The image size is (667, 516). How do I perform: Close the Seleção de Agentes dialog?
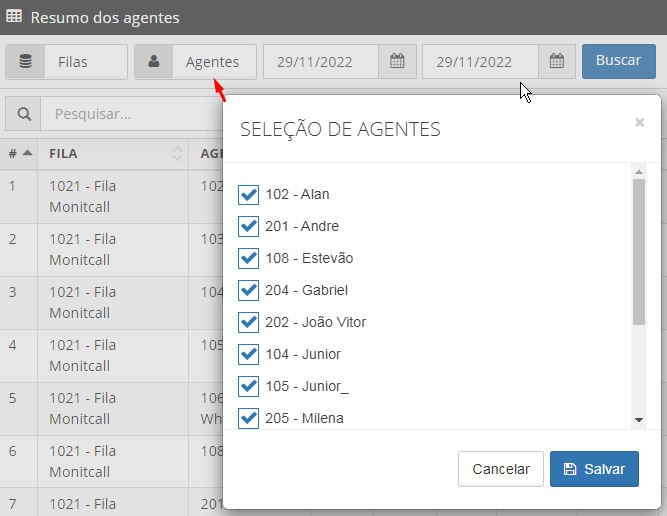(639, 123)
